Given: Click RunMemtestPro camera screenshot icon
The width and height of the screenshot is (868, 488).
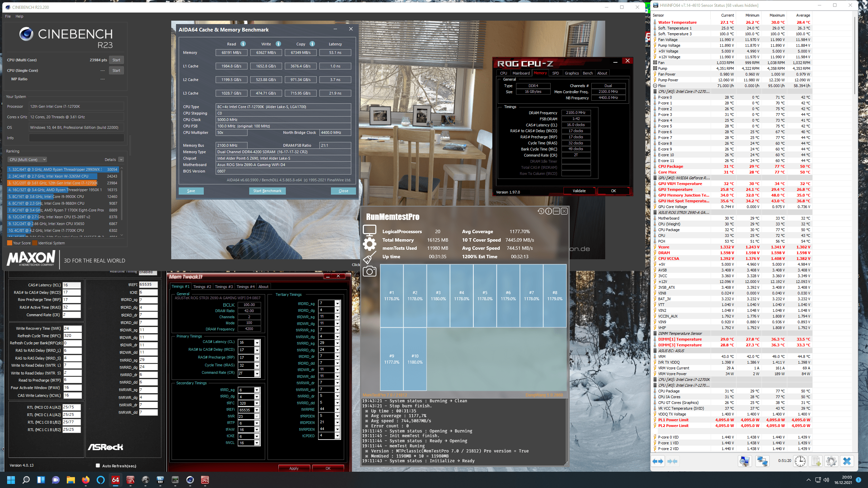Looking at the screenshot, I should tap(369, 271).
